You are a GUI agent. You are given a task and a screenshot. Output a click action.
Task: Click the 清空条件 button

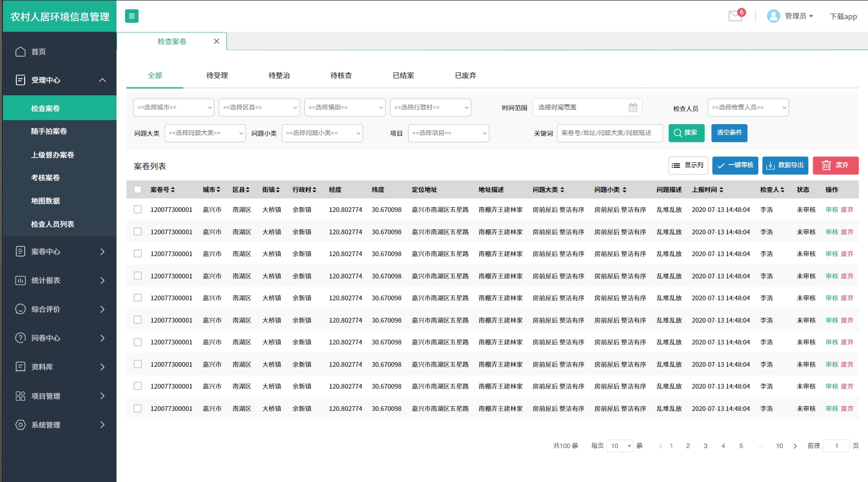click(x=729, y=133)
